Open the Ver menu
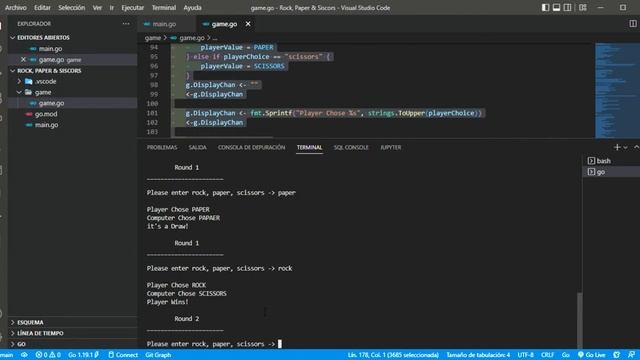 [x=97, y=8]
